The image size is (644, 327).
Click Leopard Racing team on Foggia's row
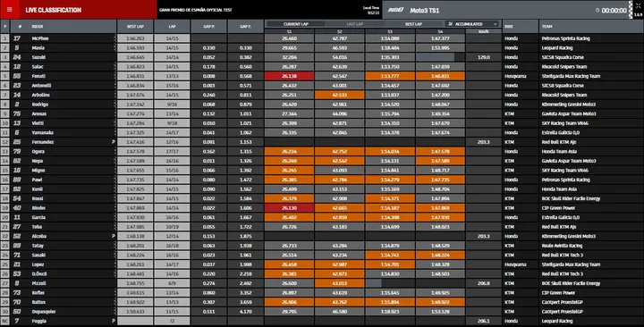pyautogui.click(x=557, y=322)
